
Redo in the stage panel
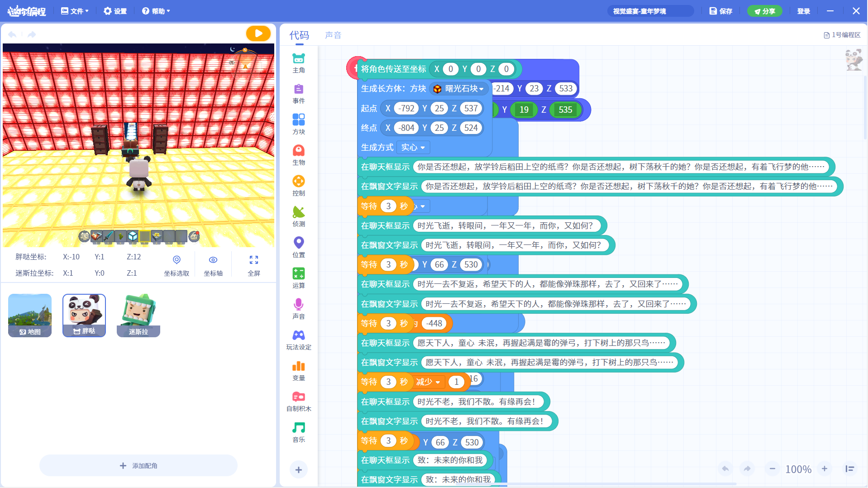(32, 34)
